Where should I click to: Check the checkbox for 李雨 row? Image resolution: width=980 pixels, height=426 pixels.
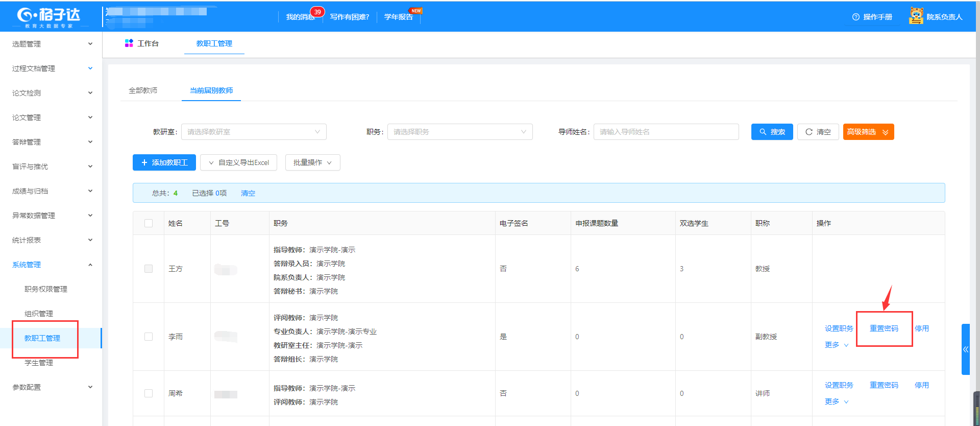[x=149, y=337]
